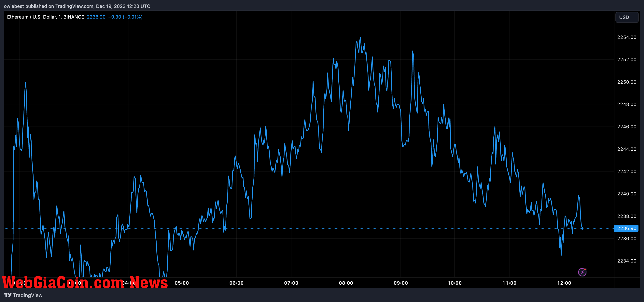This screenshot has width=644, height=302.
Task: Click the 06:00 time axis label
Action: click(x=236, y=283)
